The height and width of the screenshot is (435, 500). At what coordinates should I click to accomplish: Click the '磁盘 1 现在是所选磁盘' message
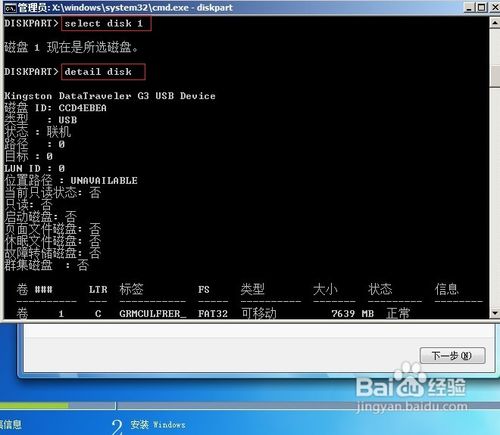[71, 47]
